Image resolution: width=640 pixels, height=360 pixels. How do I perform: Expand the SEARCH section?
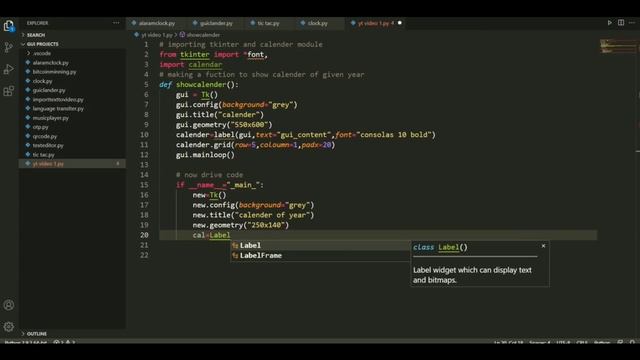pyautogui.click(x=36, y=35)
